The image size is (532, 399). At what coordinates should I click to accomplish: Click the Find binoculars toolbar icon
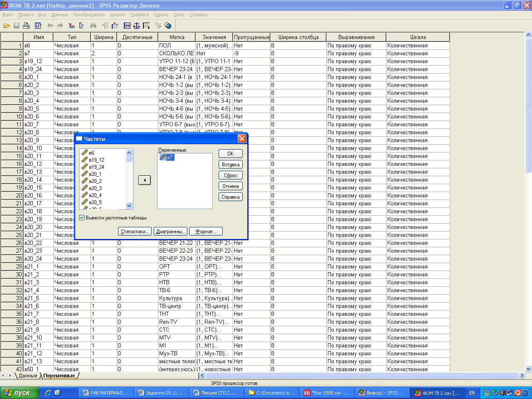(93, 26)
